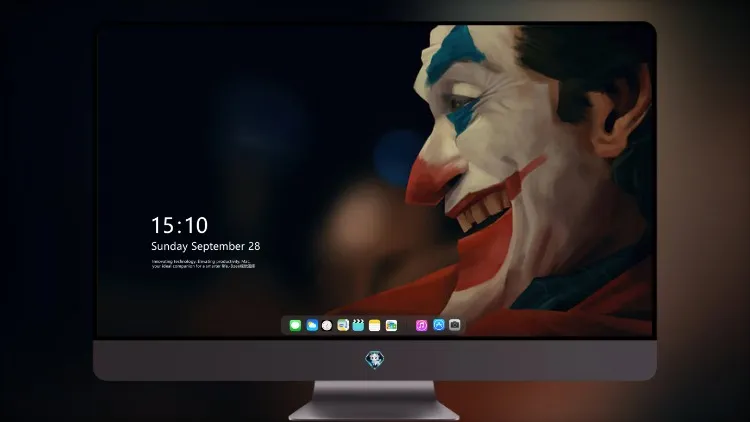750x422 pixels.
Task: Launch the teal clapperboard video app
Action: (x=358, y=325)
